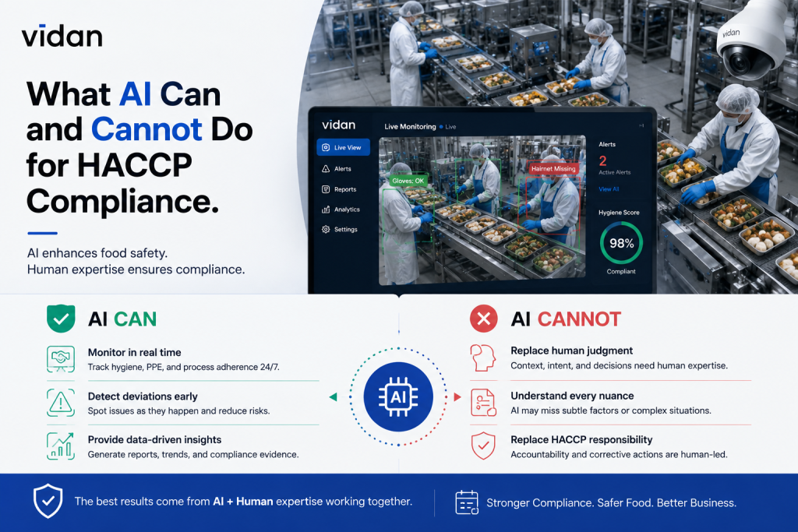Image resolution: width=798 pixels, height=532 pixels.
Task: Select Alerts in the dashboard sidebar
Action: (337, 169)
